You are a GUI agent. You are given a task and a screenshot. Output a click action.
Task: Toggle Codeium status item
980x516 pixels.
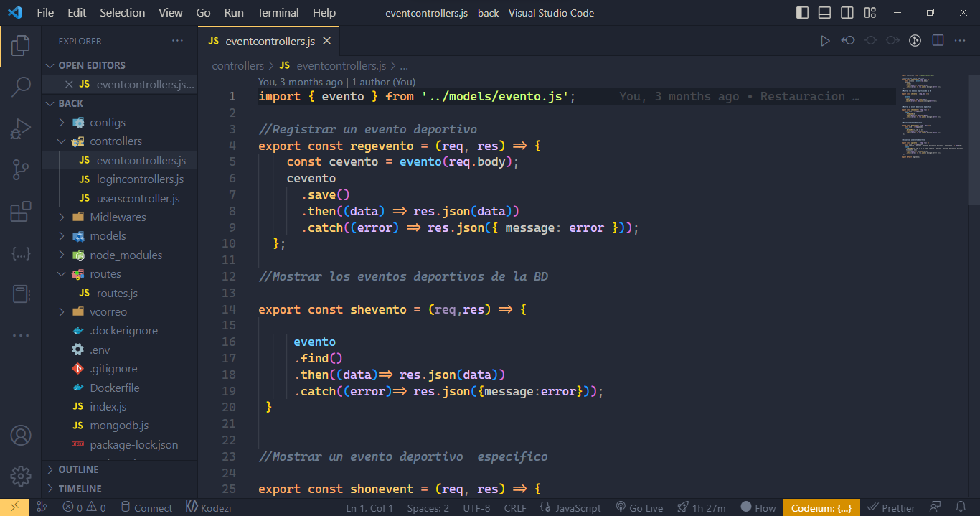point(821,507)
